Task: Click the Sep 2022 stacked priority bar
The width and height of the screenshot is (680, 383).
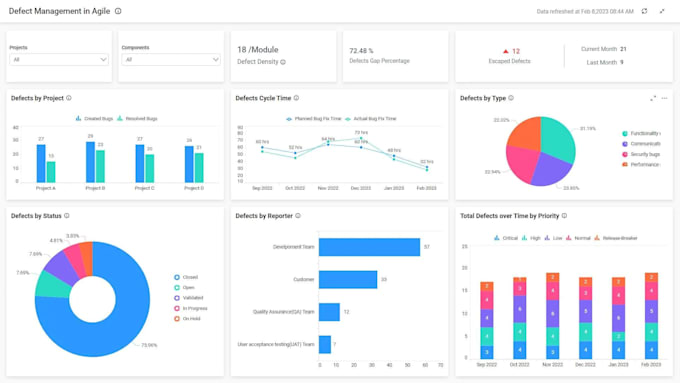Action: 487,320
